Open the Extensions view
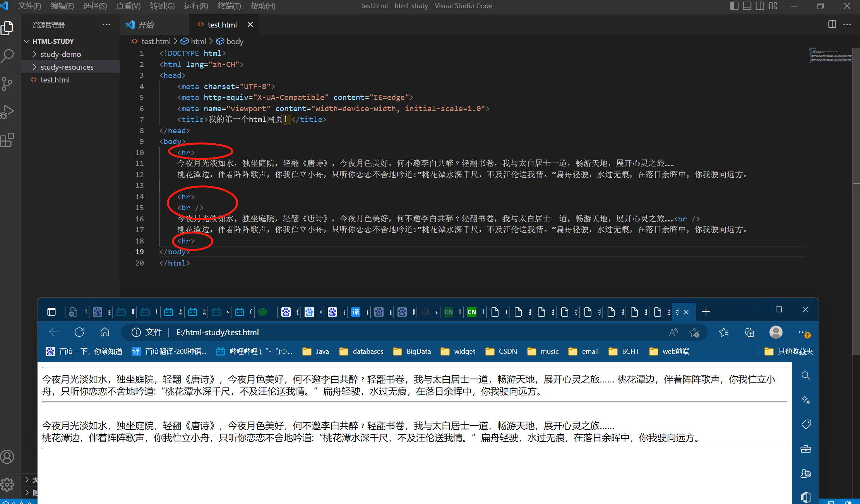Image resolution: width=860 pixels, height=504 pixels. pyautogui.click(x=8, y=140)
